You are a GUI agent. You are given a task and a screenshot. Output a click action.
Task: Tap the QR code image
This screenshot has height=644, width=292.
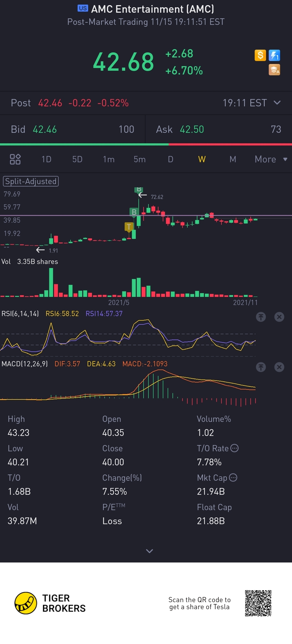click(x=258, y=603)
